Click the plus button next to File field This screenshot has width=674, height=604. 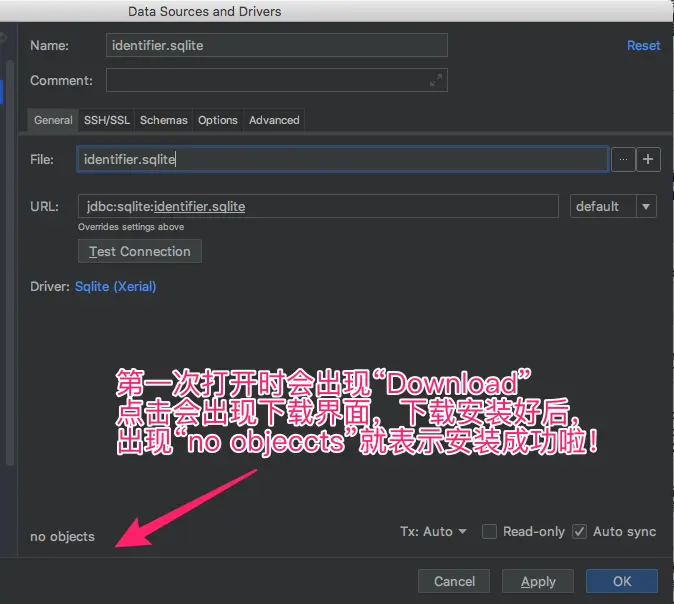tap(648, 159)
